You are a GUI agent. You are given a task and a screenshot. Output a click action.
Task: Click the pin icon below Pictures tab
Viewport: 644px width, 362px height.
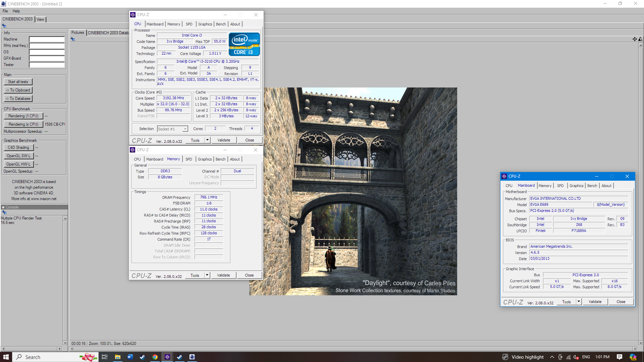coord(73,39)
